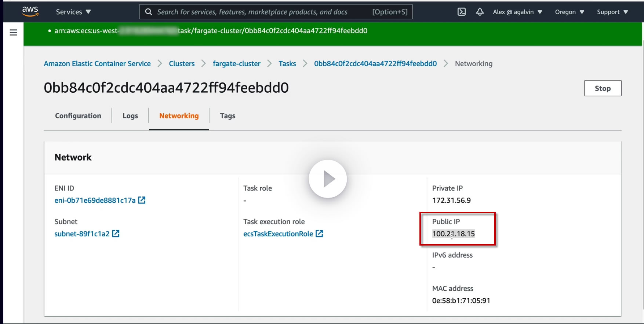This screenshot has width=644, height=324.
Task: Focus the AWS services search field
Action: pyautogui.click(x=276, y=12)
